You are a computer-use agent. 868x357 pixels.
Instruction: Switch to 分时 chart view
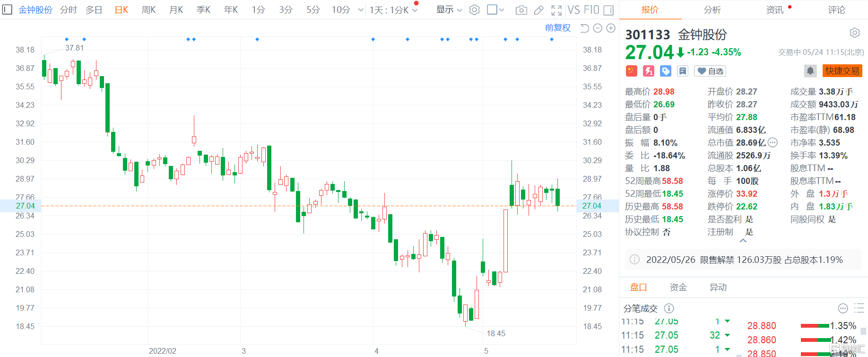coord(69,10)
